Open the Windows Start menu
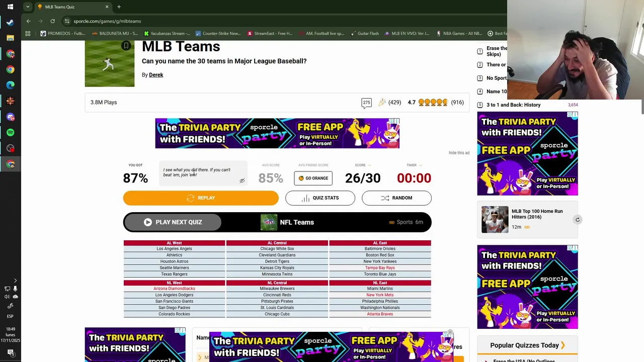Screen dimensions: 644x362 [x=10, y=7]
